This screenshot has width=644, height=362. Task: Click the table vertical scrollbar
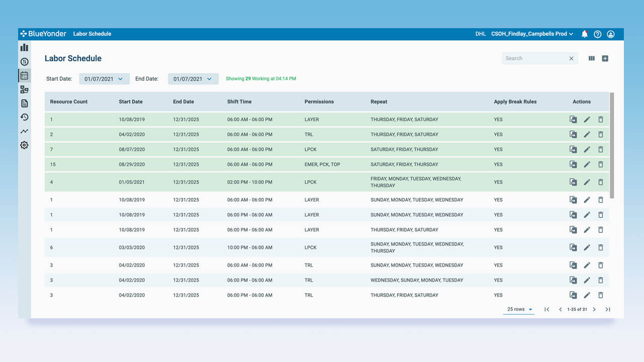(612, 145)
